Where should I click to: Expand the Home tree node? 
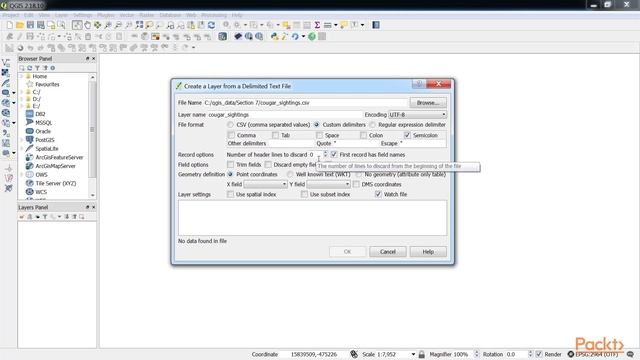(22, 76)
